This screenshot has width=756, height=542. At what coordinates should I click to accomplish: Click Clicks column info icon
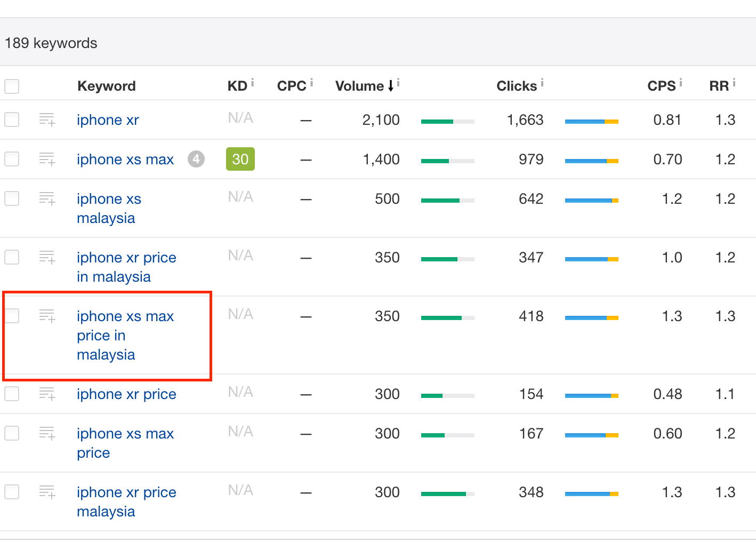tap(542, 82)
